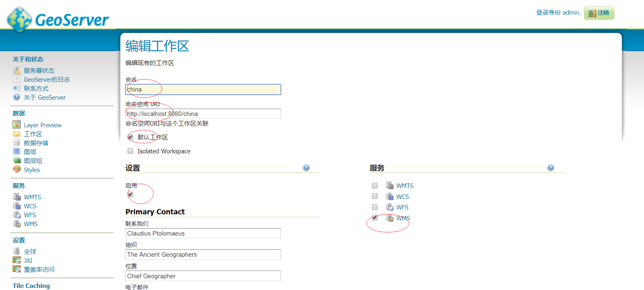Focus the position field Chief Geographer
644x290 pixels.
203,276
